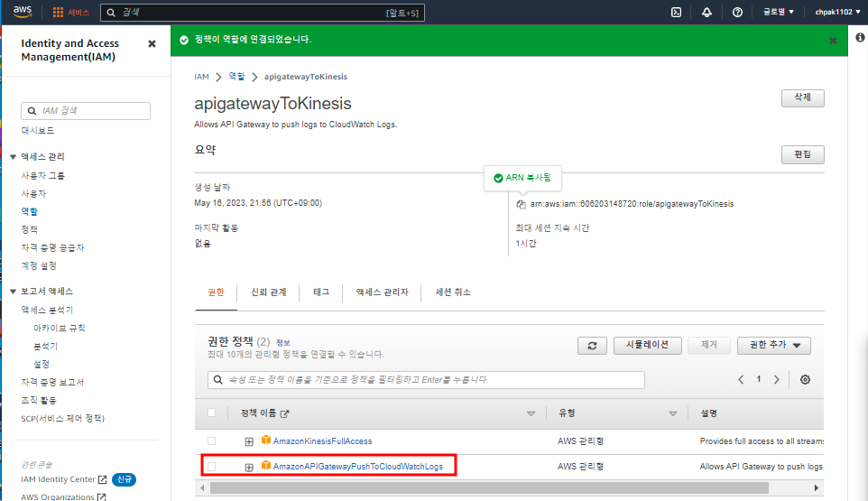The width and height of the screenshot is (868, 501).
Task: Open the notifications bell
Action: click(x=706, y=12)
